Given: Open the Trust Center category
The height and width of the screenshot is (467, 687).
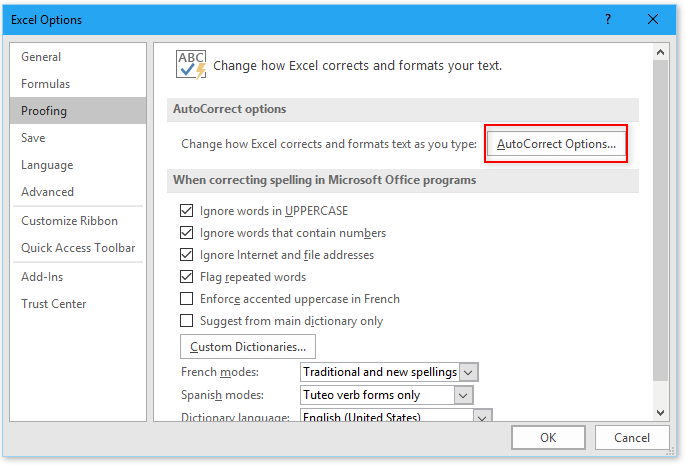Looking at the screenshot, I should 54,304.
